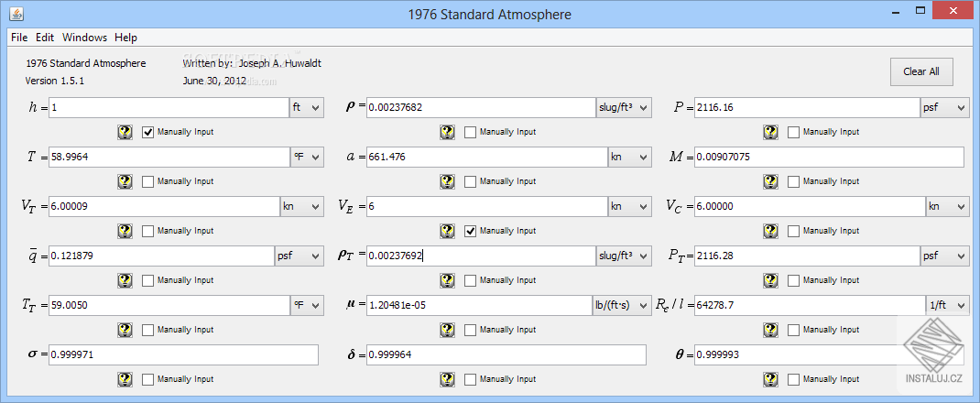The image size is (980, 403).
Task: Open help icon under viscosity μ field
Action: click(x=447, y=330)
